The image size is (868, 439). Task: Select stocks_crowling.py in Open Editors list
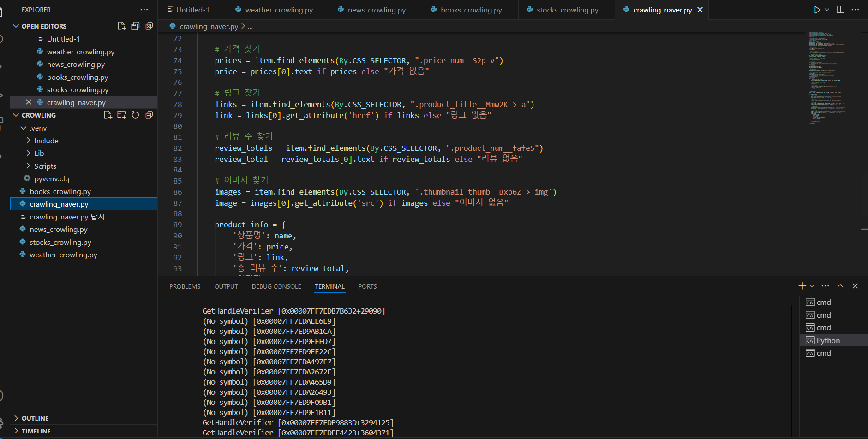84,89
